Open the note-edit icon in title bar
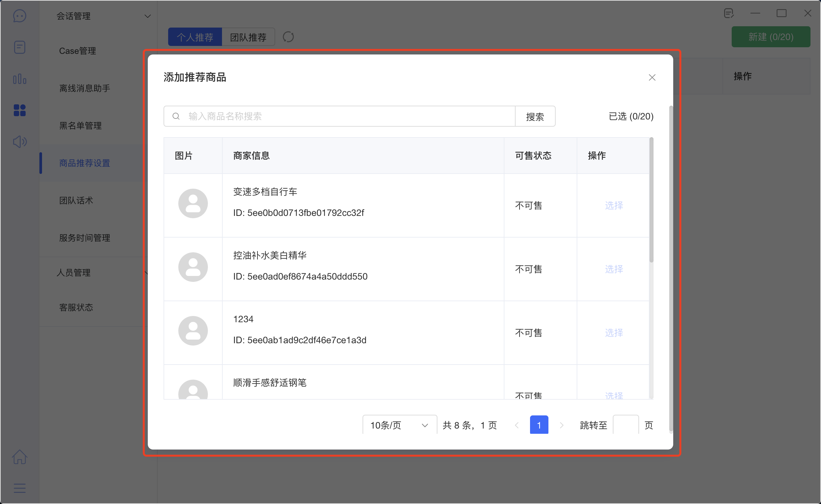This screenshot has height=504, width=821. pos(729,13)
